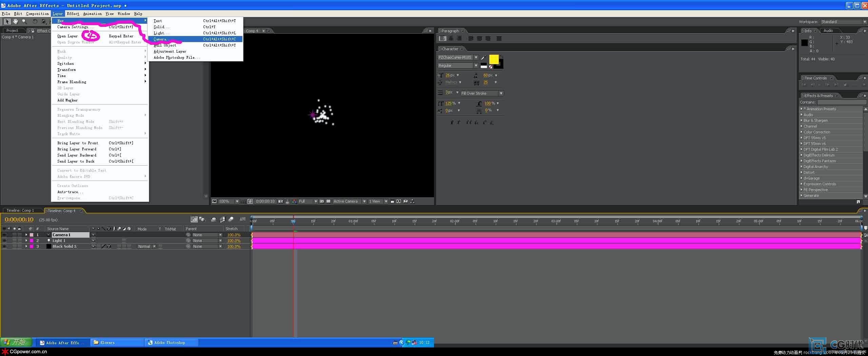Screen dimensions: 868x356
Task: Switch to the Timeline: Comp 1 tab
Action: click(20, 211)
